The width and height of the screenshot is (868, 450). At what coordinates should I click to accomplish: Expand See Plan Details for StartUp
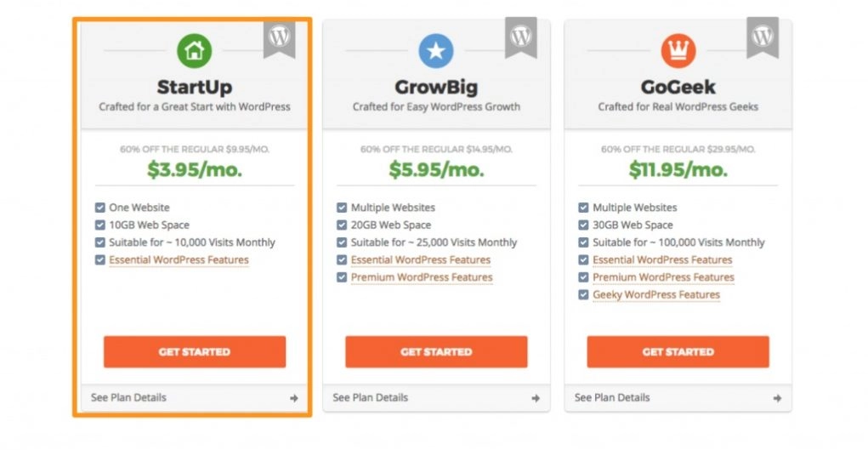[x=195, y=398]
